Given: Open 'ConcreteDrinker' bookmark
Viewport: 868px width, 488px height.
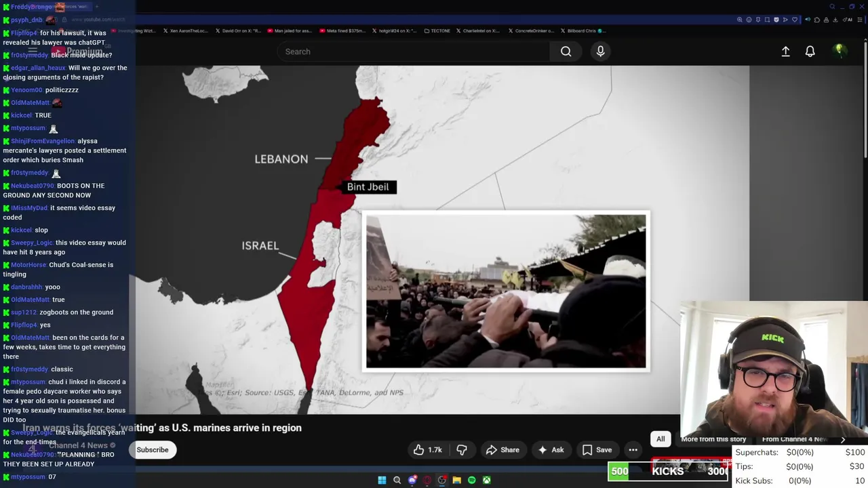Looking at the screenshot, I should pyautogui.click(x=530, y=30).
